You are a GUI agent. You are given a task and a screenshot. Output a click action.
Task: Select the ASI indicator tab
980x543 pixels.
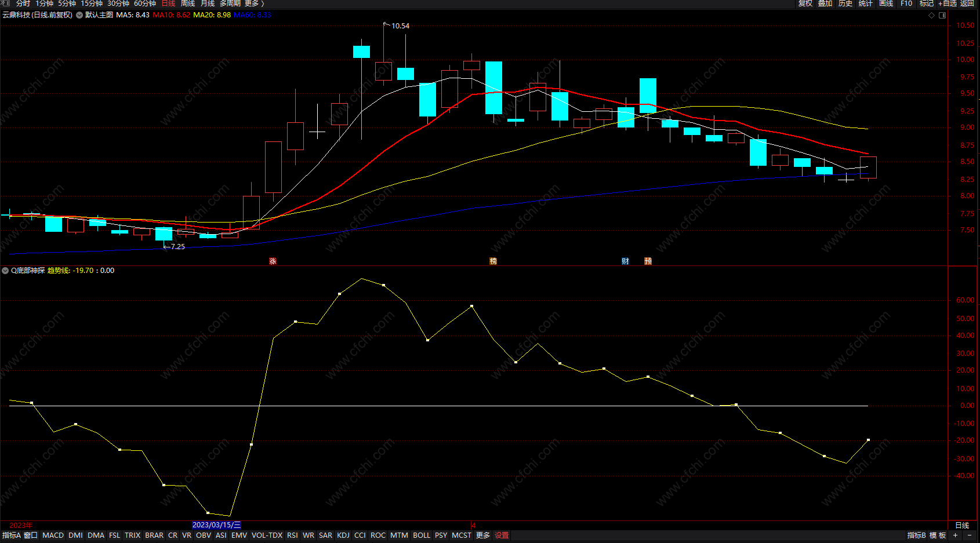221,535
